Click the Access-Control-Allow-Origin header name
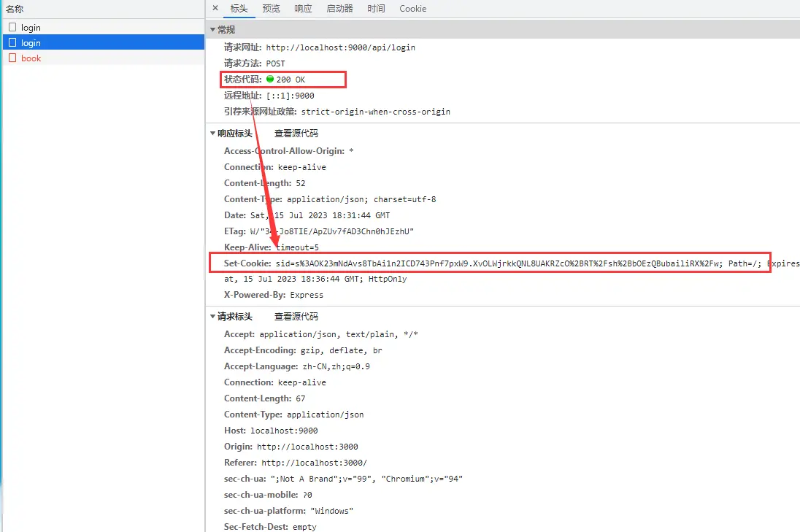Viewport: 800px width, 532px height. coord(284,151)
